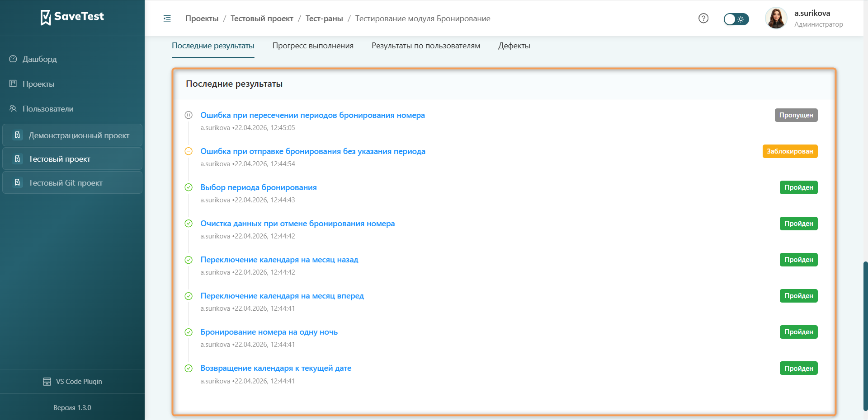The width and height of the screenshot is (868, 420).
Task: Go to Тестовый проект in the breadcrumb
Action: coord(262,19)
